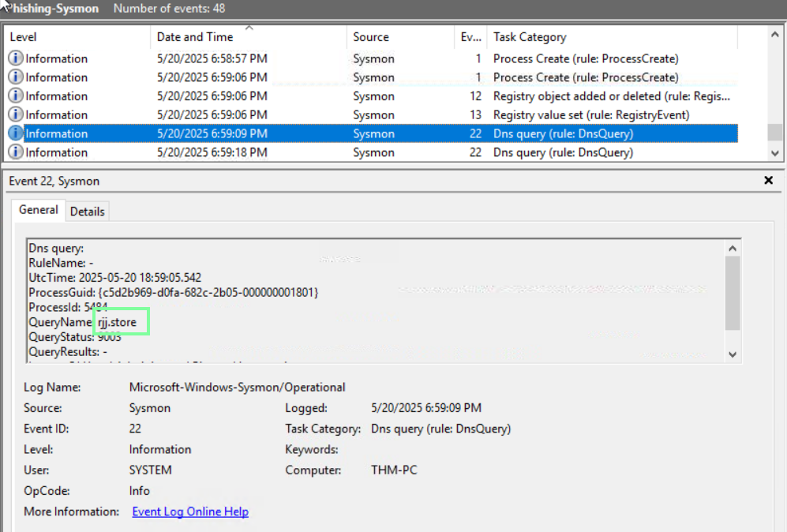Close the Event 22 preview pane
Image resolution: width=787 pixels, height=532 pixels.
[x=769, y=181]
